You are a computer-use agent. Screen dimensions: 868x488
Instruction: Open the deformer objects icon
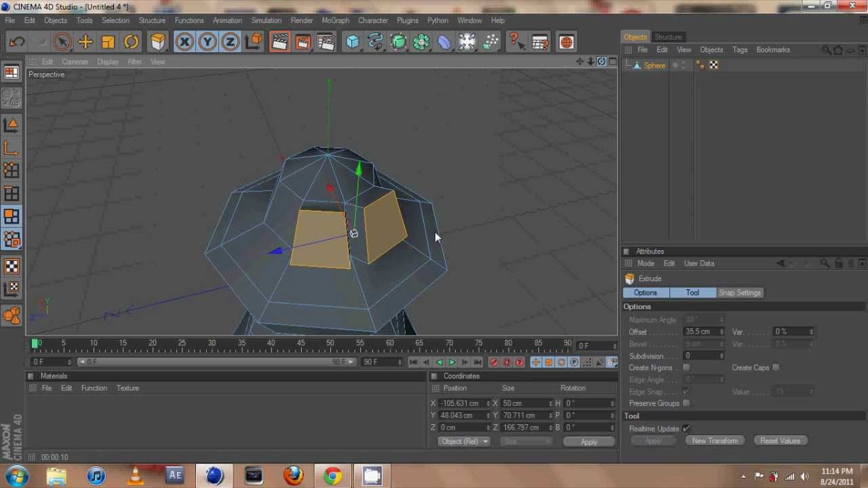[x=444, y=42]
